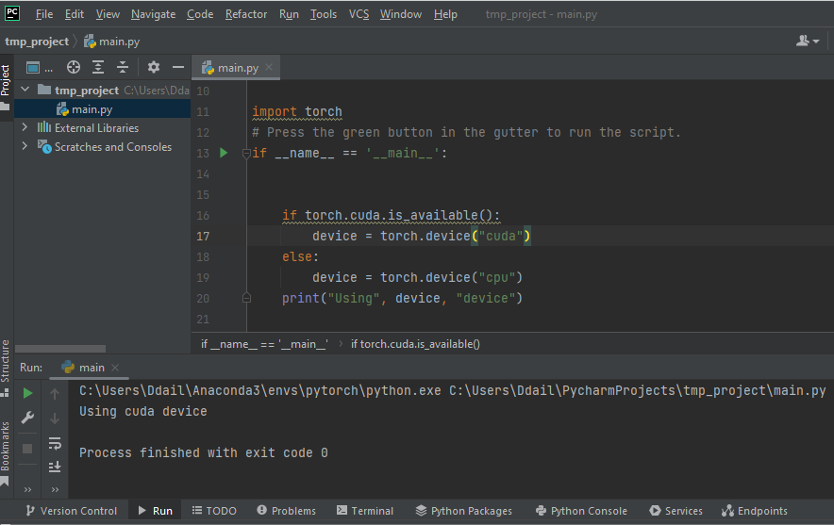Click Down the Stack Trace arrow
This screenshot has height=525, width=834.
pyautogui.click(x=54, y=419)
